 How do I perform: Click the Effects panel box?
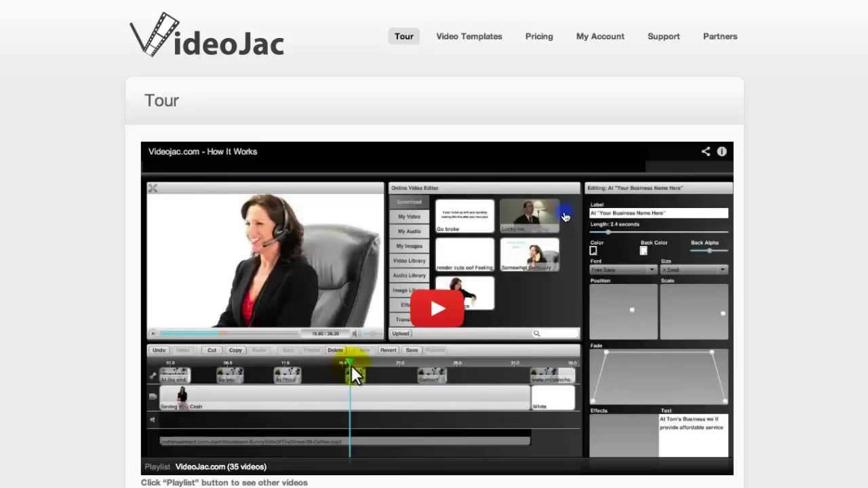click(x=623, y=435)
